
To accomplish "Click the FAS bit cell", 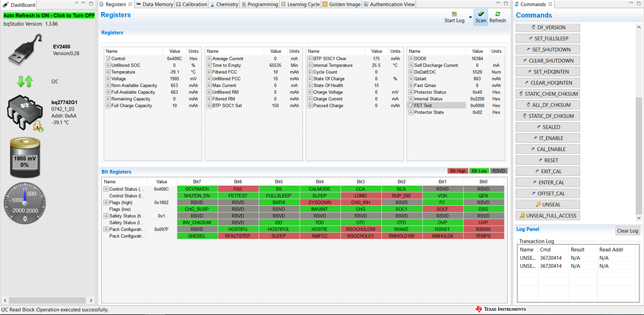I will click(238, 189).
